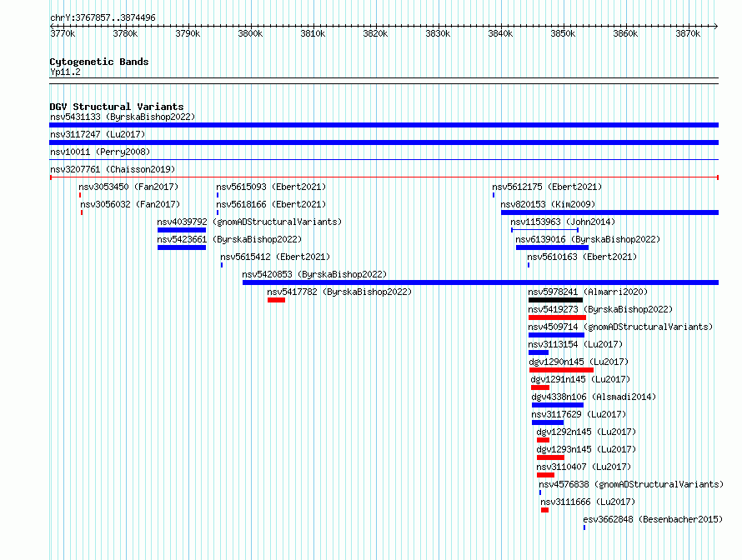Click the 3840k ruler position label
742x560 pixels.
tap(500, 33)
